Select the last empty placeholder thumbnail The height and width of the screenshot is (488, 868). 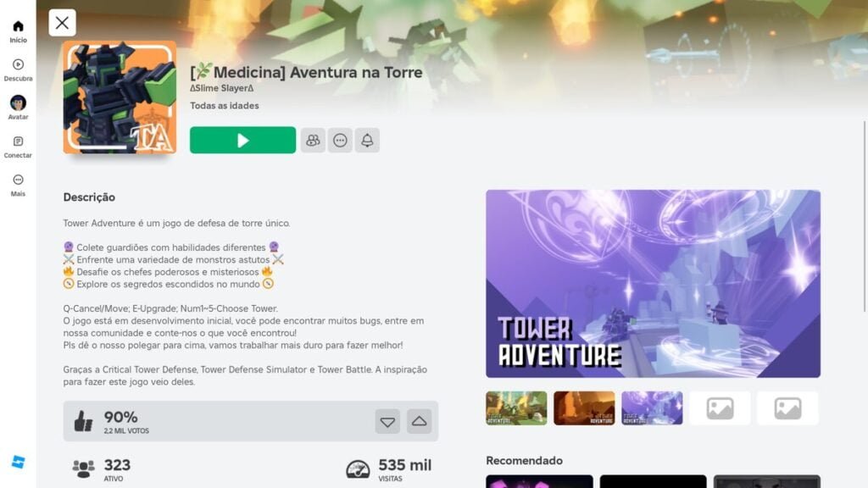click(787, 408)
